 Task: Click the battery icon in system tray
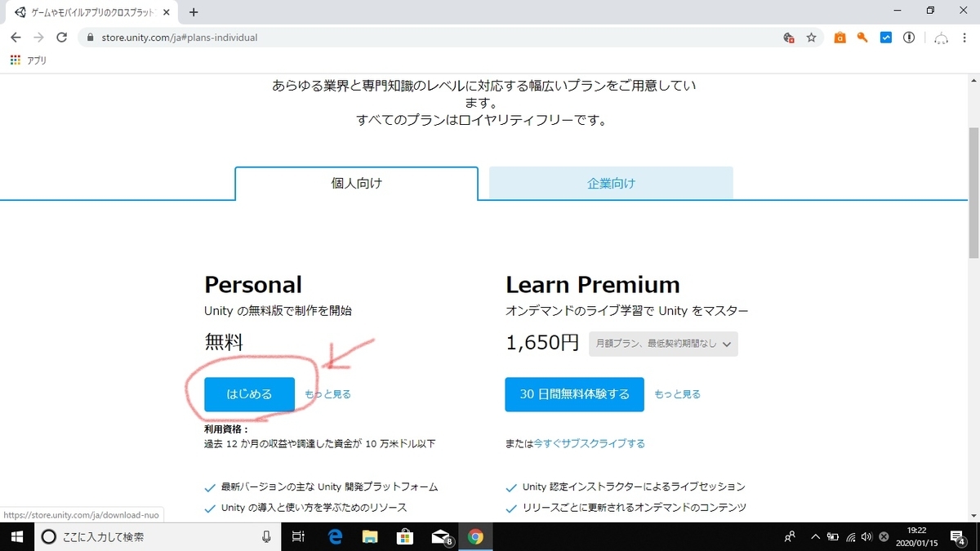point(833,536)
